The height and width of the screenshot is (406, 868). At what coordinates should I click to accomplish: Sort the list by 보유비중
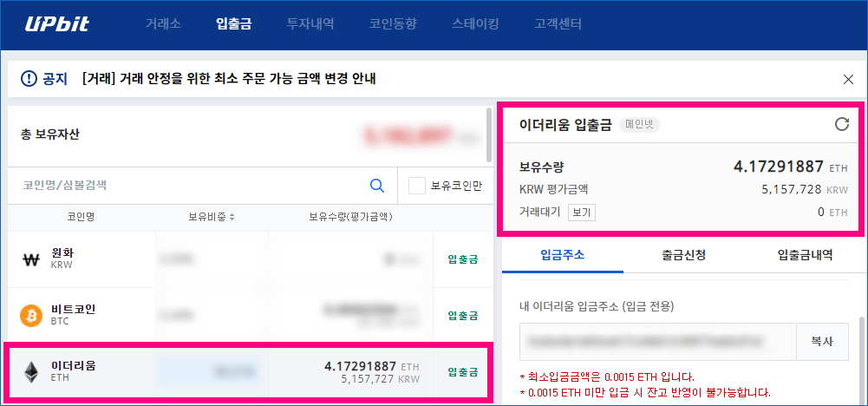(212, 218)
